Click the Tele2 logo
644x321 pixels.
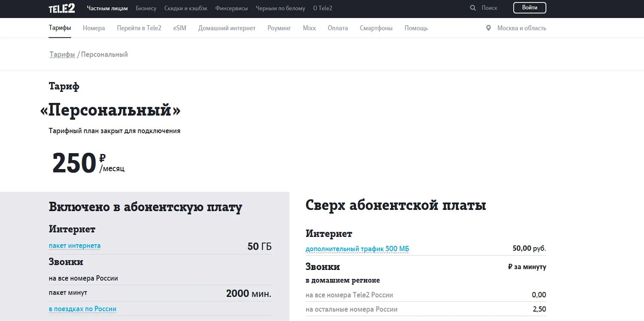click(62, 8)
